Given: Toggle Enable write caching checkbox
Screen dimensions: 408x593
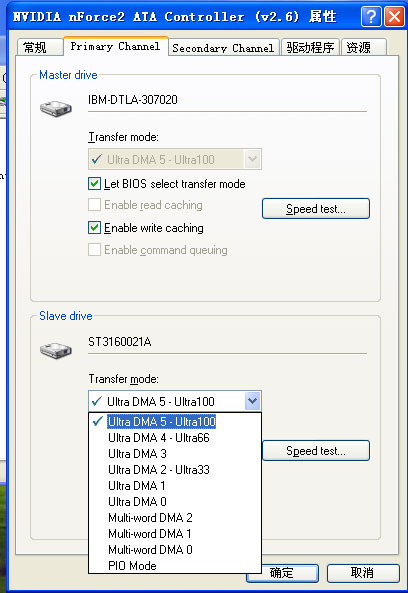Looking at the screenshot, I should (94, 228).
